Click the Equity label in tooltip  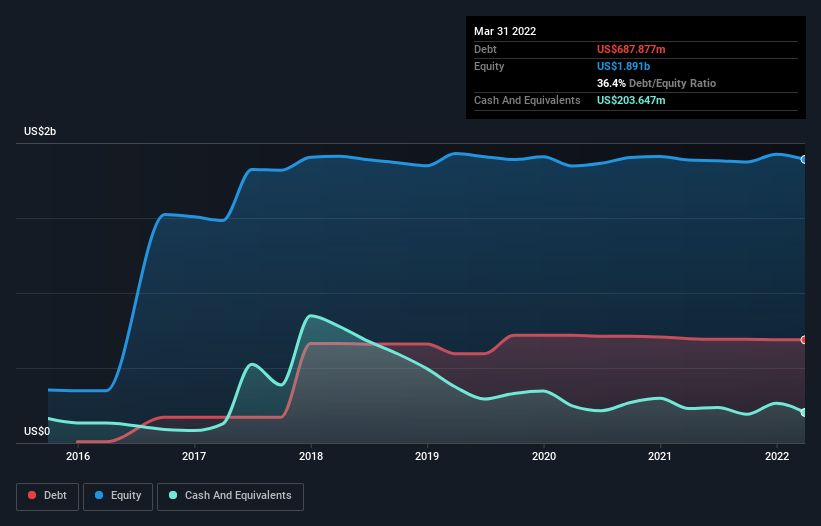[489, 66]
